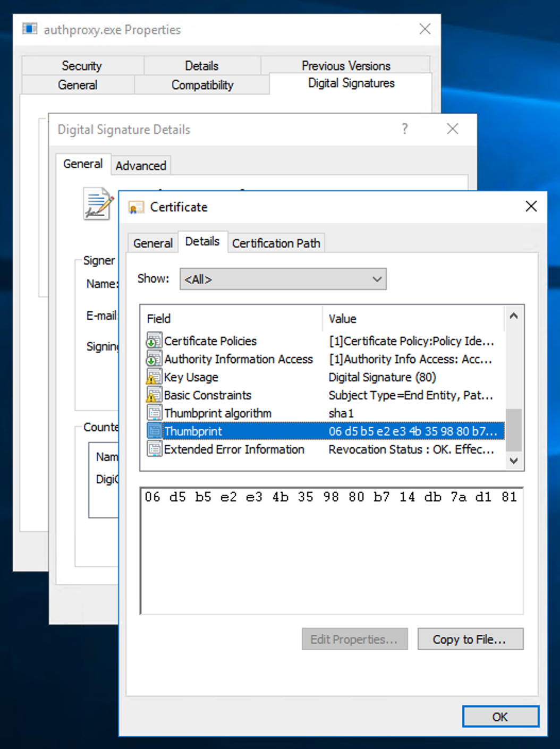The image size is (560, 749).
Task: Click the Certificate window title icon
Action: pos(136,207)
